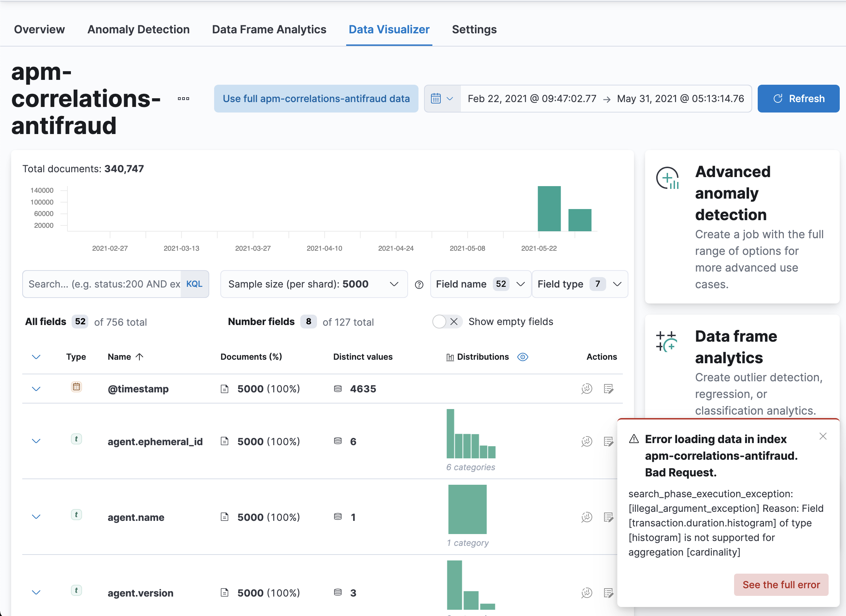Click the edit field icon for agent.version
The image size is (846, 616).
point(608,592)
